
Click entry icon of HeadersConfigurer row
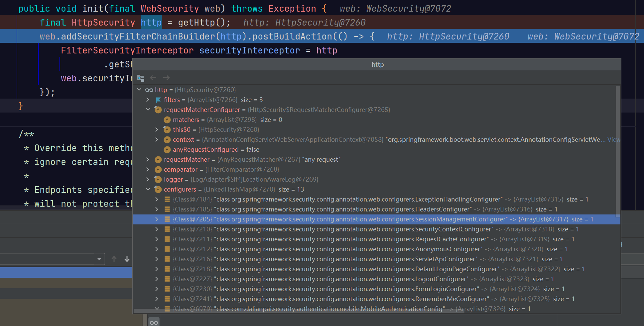(x=167, y=209)
